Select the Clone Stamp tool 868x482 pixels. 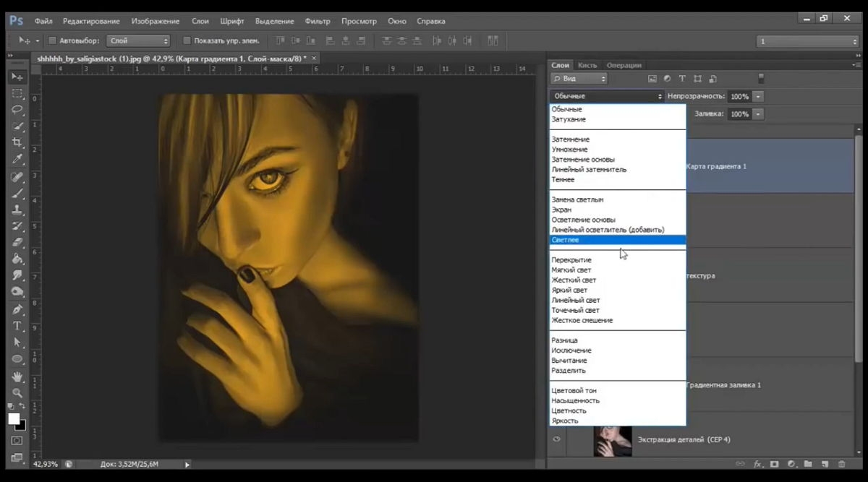17,210
